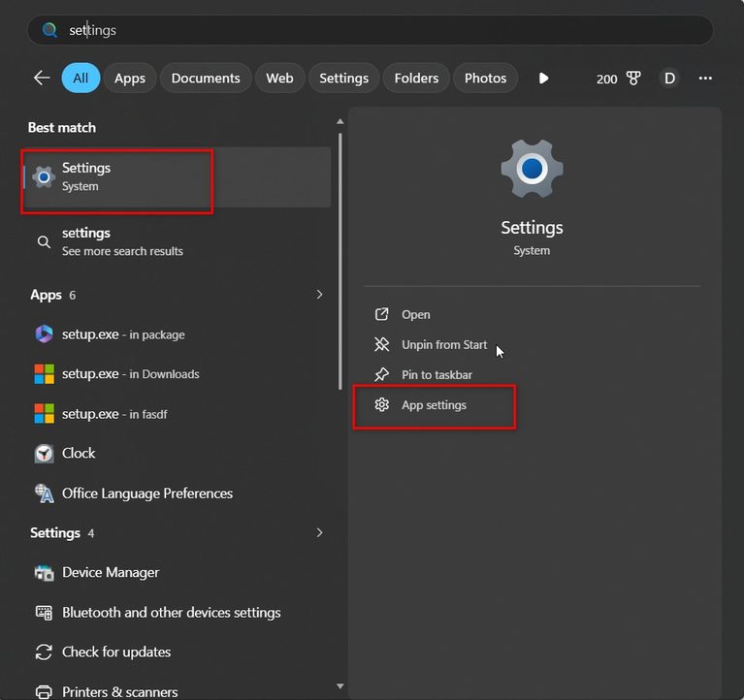Image resolution: width=744 pixels, height=700 pixels.
Task: Click the large Settings gear icon in preview
Action: pos(532,169)
